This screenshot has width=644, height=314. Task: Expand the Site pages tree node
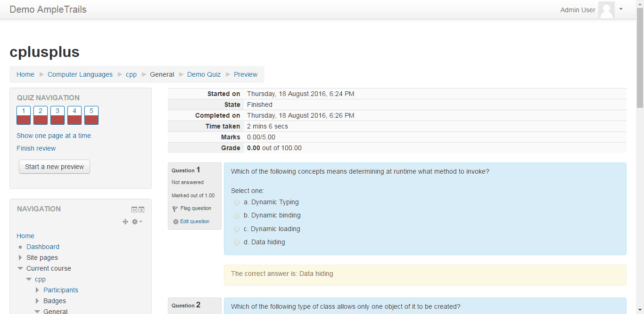pos(20,258)
